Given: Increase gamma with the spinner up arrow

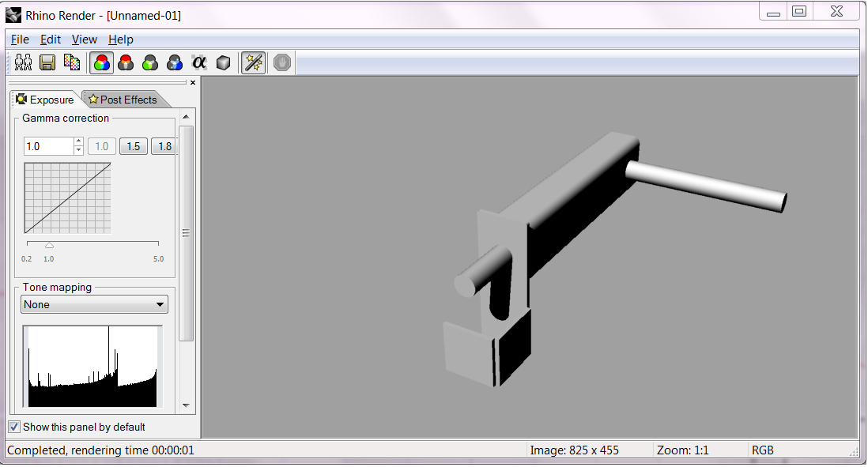Looking at the screenshot, I should (x=78, y=141).
